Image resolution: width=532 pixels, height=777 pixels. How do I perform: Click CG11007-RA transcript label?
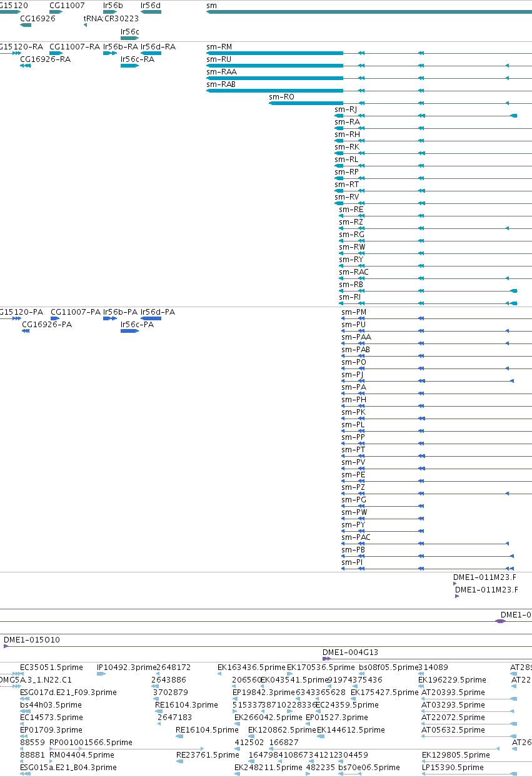pos(74,46)
